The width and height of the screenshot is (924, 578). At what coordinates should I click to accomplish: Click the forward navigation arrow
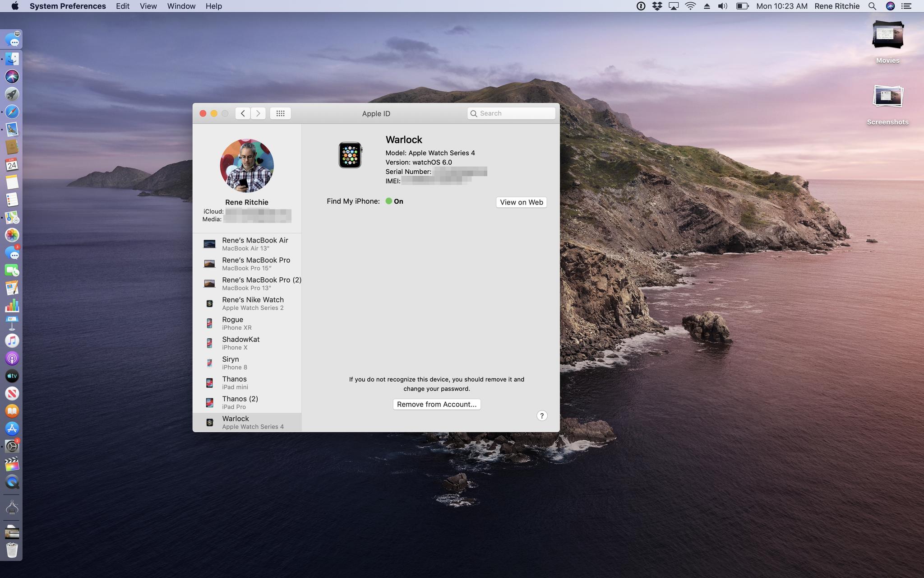[258, 113]
